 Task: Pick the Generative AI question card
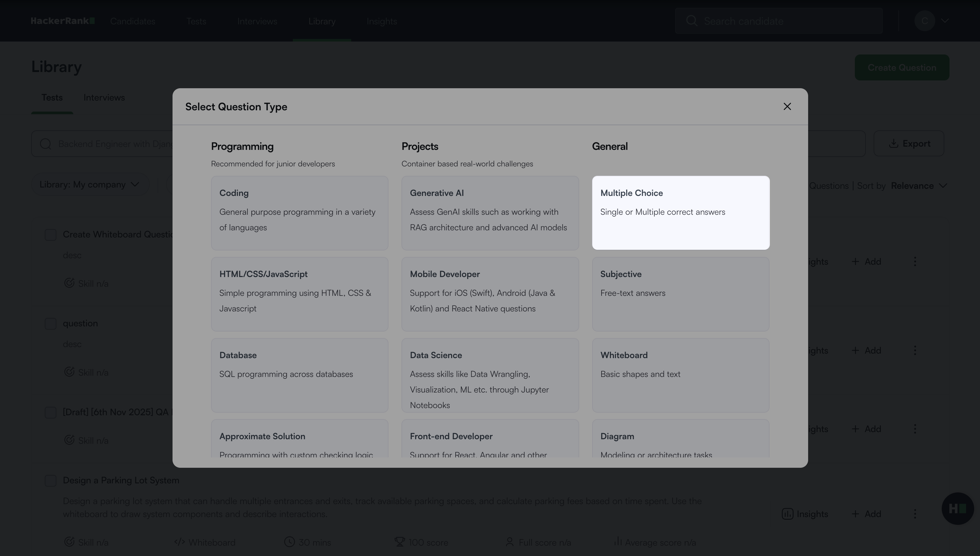[x=490, y=213]
